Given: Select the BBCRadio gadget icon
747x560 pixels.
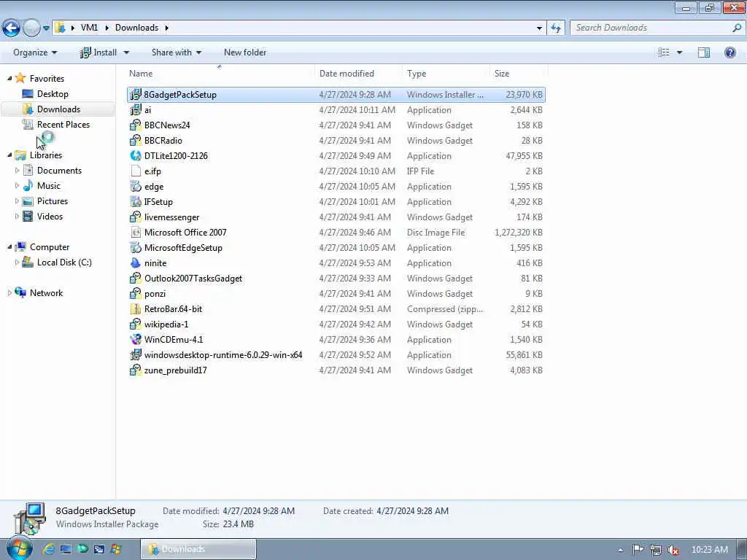Looking at the screenshot, I should pos(136,141).
